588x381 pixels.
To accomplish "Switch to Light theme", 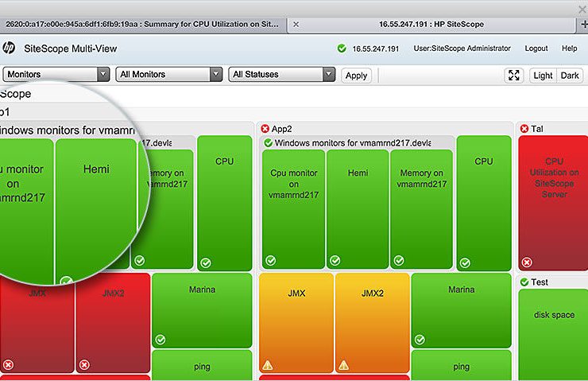I will [x=542, y=75].
